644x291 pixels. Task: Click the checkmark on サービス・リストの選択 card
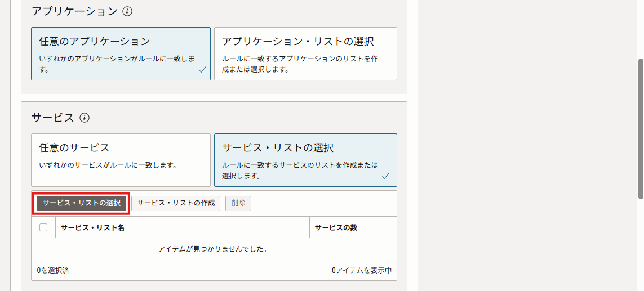[x=385, y=176]
